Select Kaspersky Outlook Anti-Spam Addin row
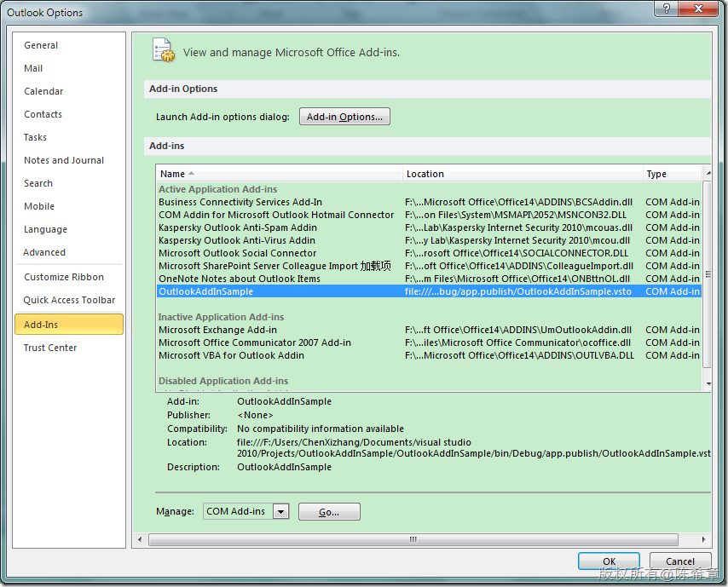Image resolution: width=728 pixels, height=587 pixels. (429, 227)
